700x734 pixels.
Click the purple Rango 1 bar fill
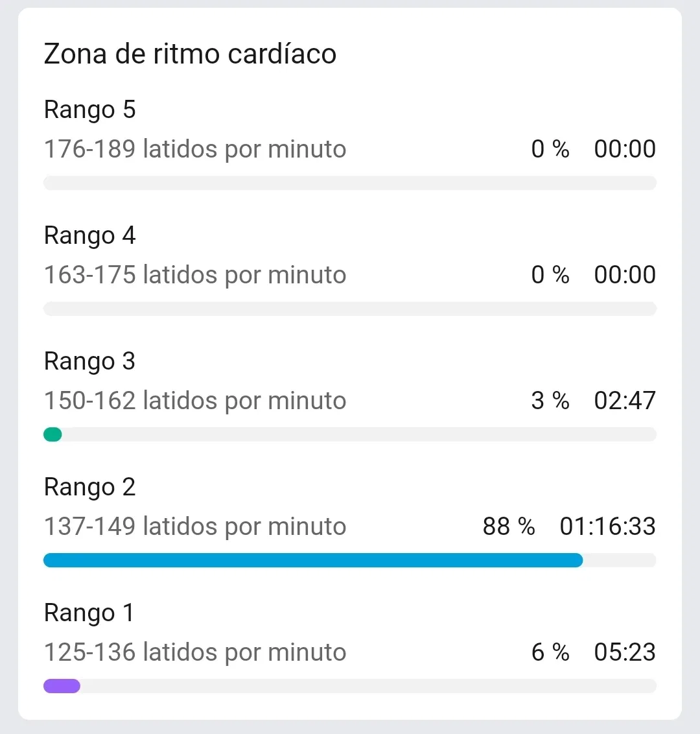62,686
